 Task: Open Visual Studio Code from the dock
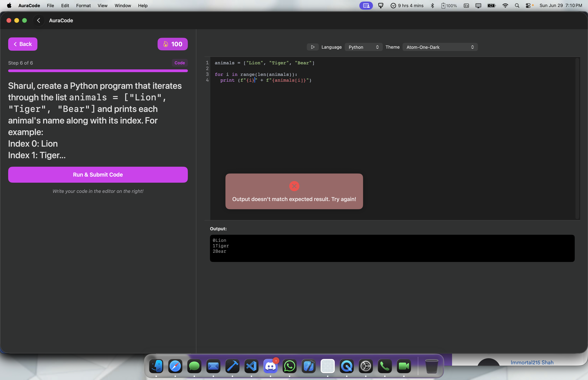(251, 366)
